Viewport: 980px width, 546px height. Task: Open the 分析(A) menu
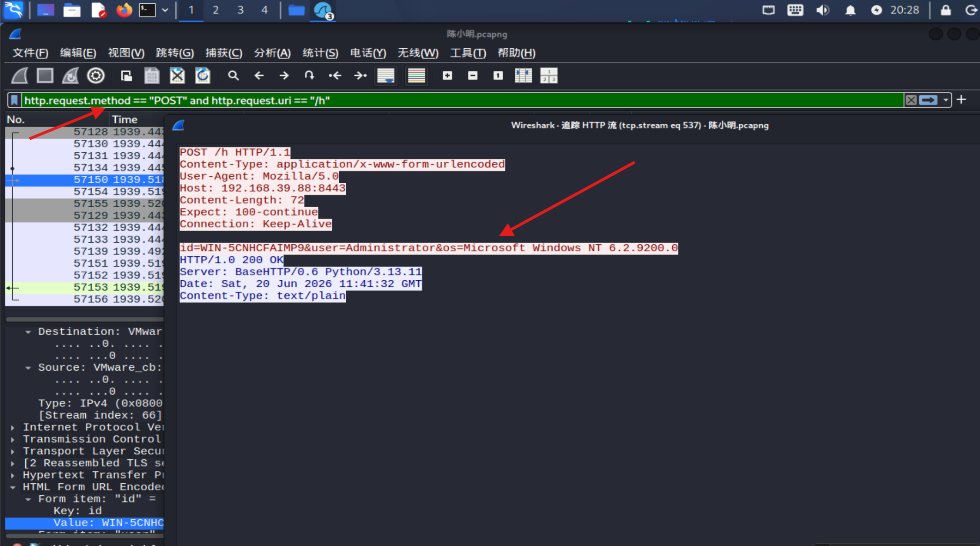272,53
